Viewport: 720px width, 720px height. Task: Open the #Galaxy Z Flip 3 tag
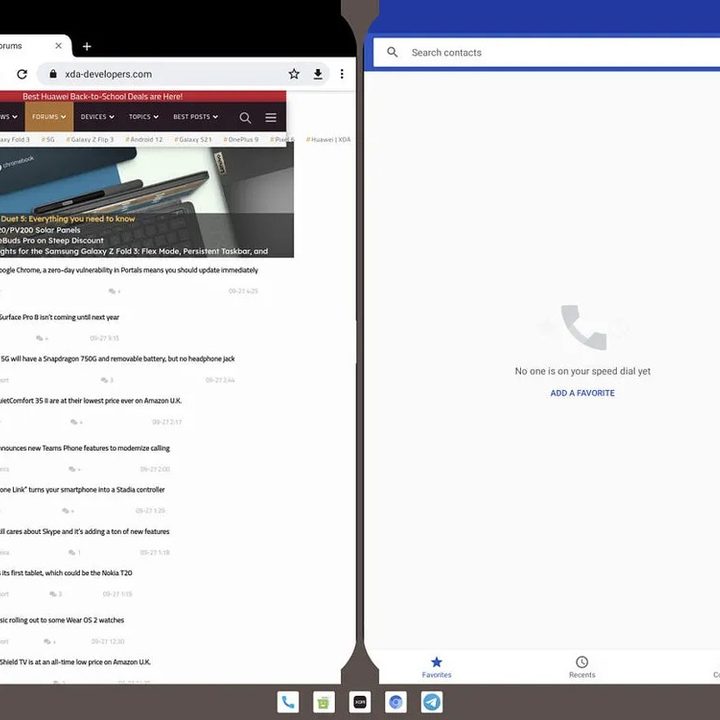90,139
